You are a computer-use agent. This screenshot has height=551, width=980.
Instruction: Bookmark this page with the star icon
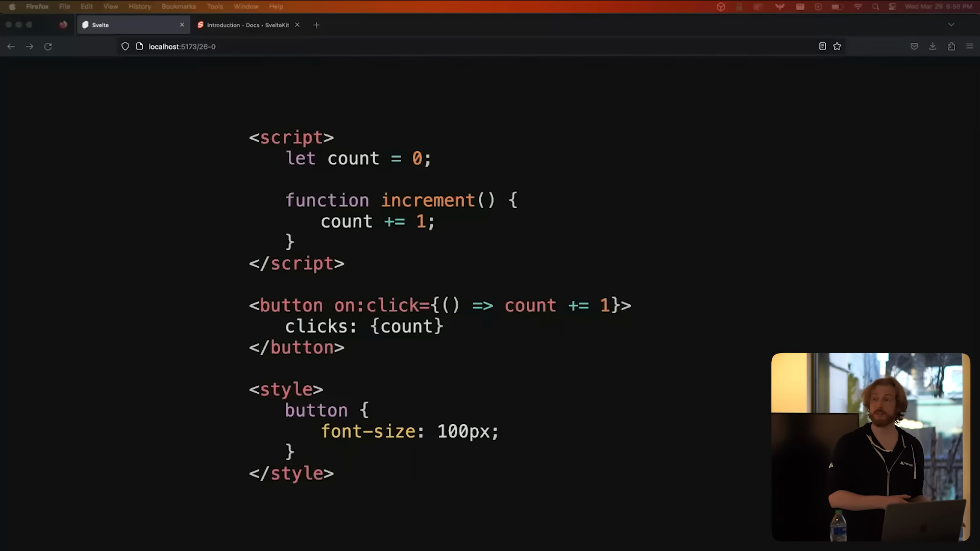(x=837, y=46)
